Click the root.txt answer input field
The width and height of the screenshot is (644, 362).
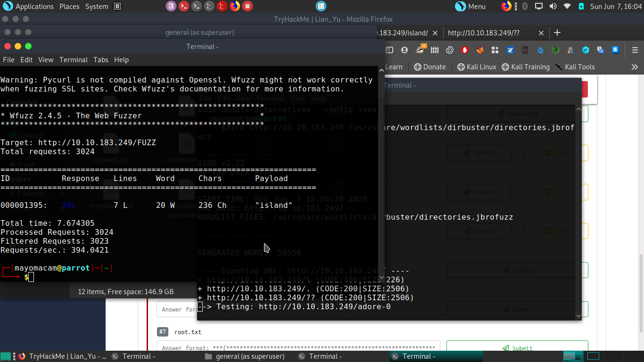click(x=298, y=348)
